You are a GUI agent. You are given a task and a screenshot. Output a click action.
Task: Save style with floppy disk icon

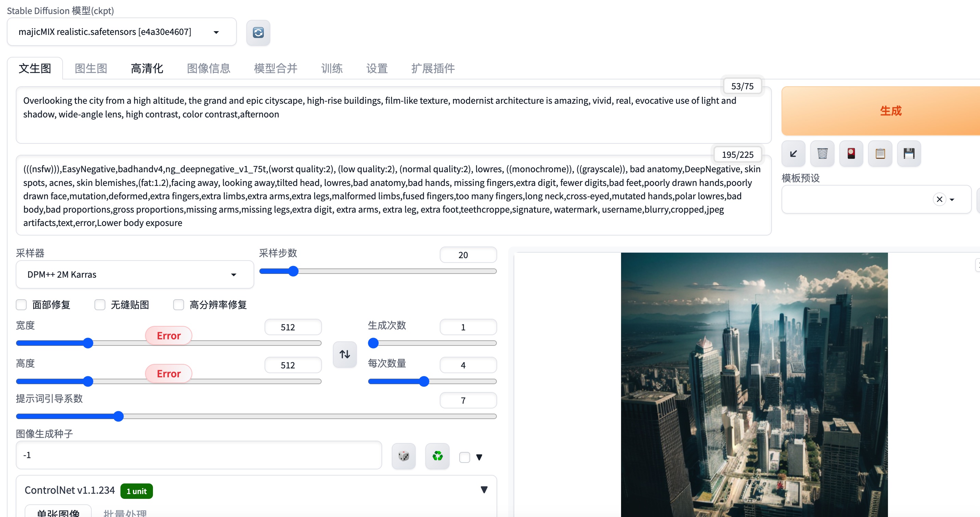point(909,154)
